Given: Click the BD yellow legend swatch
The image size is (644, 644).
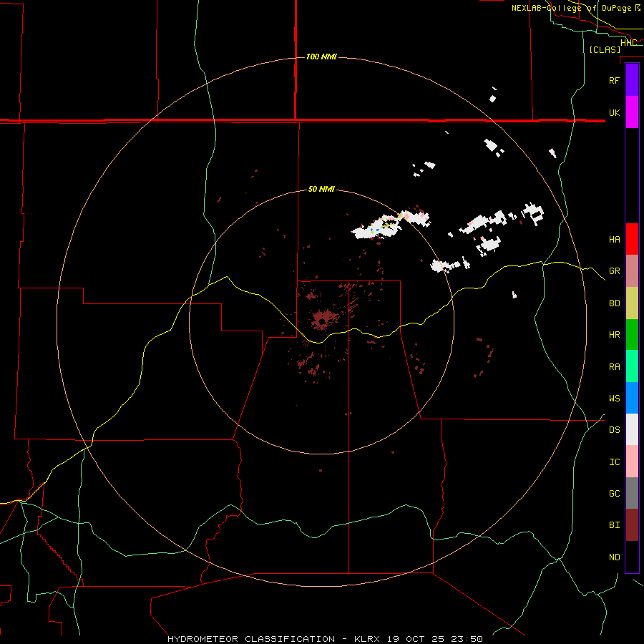Looking at the screenshot, I should point(632,303).
